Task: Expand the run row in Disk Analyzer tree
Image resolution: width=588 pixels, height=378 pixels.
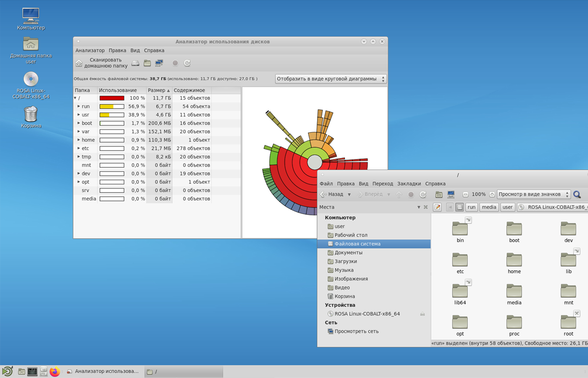Action: pos(78,107)
